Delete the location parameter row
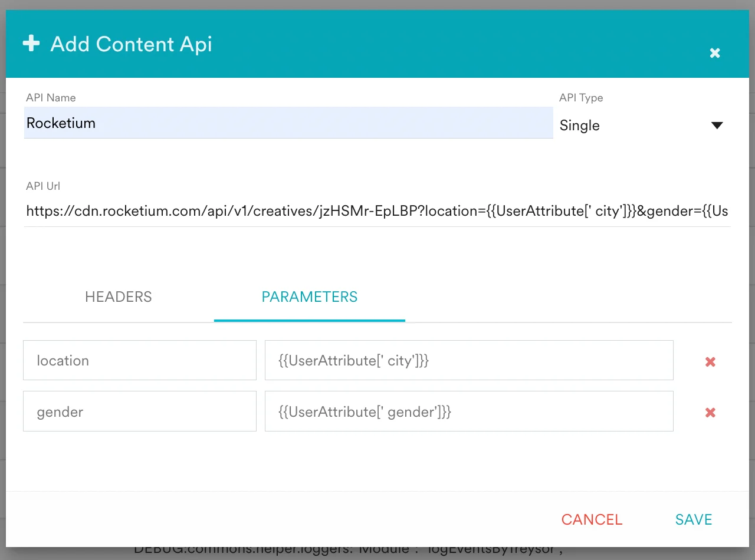This screenshot has height=560, width=755. pyautogui.click(x=710, y=361)
